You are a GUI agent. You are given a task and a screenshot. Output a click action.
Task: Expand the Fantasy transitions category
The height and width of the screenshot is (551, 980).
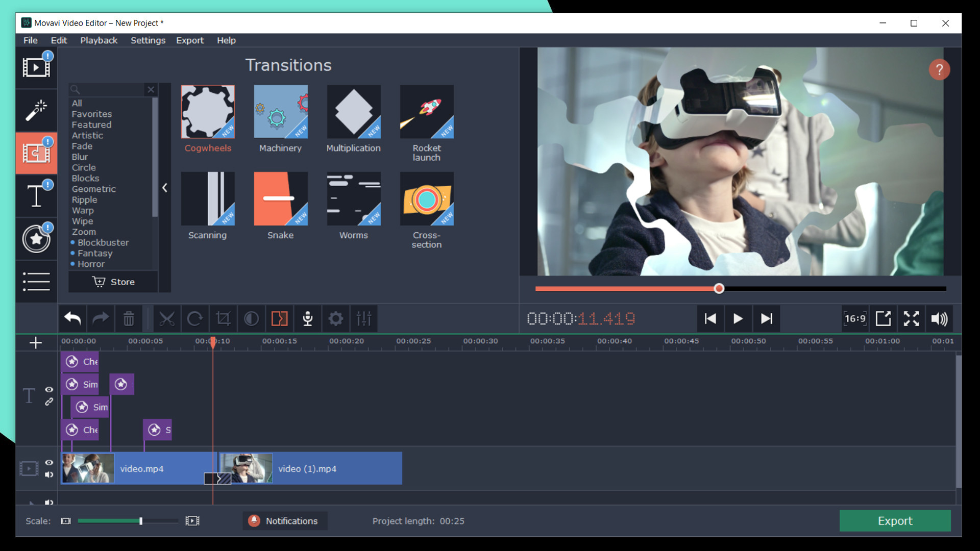(95, 253)
